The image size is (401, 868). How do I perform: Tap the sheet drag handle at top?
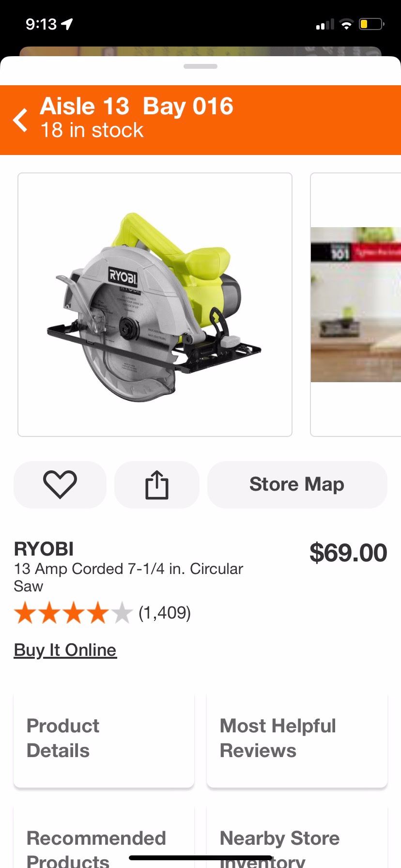(200, 66)
